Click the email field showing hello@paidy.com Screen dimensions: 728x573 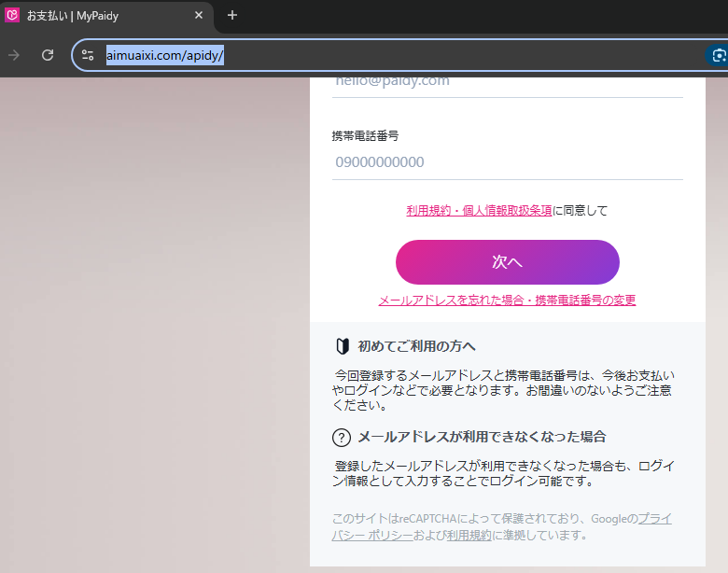point(507,81)
